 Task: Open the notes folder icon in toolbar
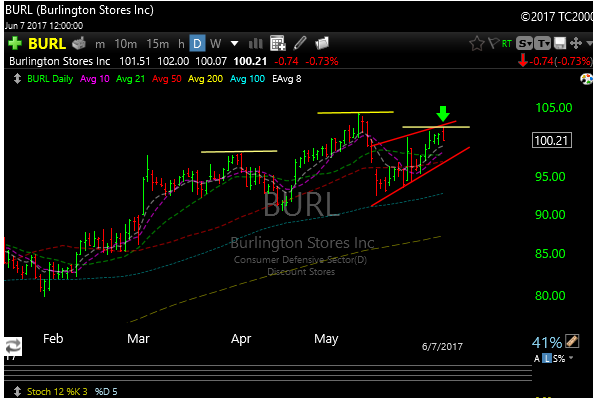pos(322,44)
